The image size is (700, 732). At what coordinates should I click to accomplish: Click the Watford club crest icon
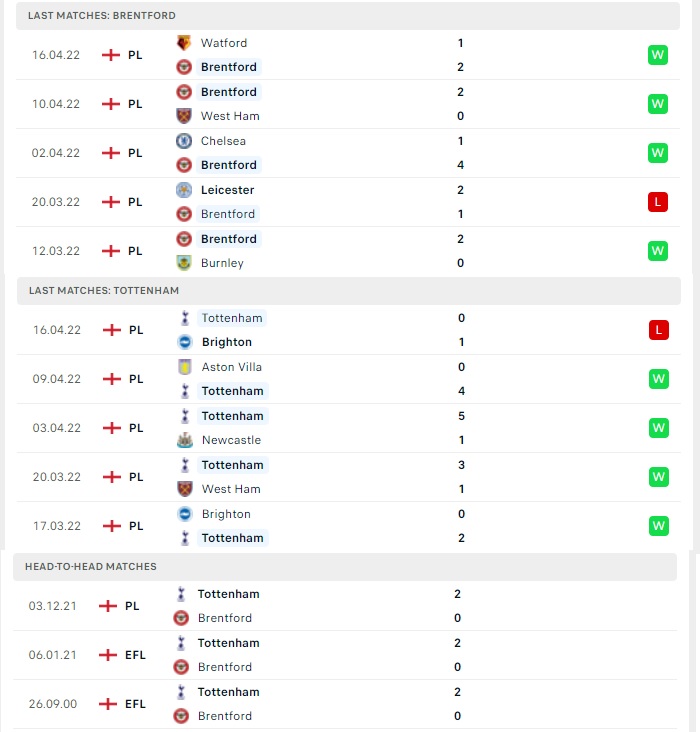184,43
